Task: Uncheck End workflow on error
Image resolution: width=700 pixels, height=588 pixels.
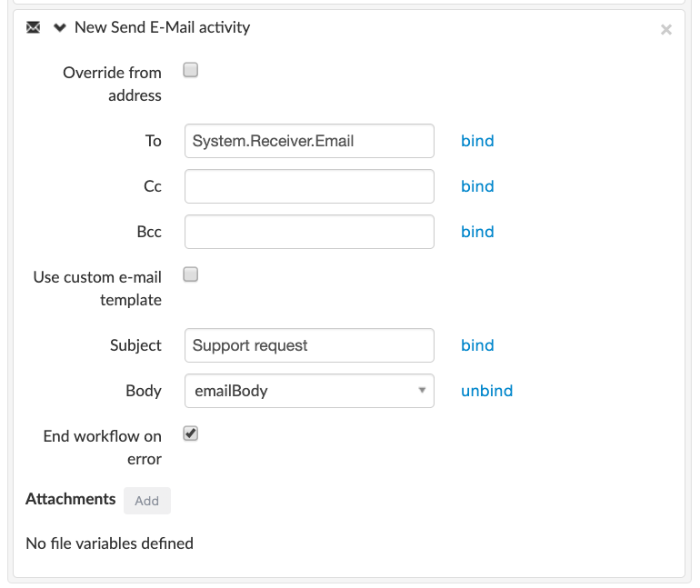Action: click(x=191, y=434)
